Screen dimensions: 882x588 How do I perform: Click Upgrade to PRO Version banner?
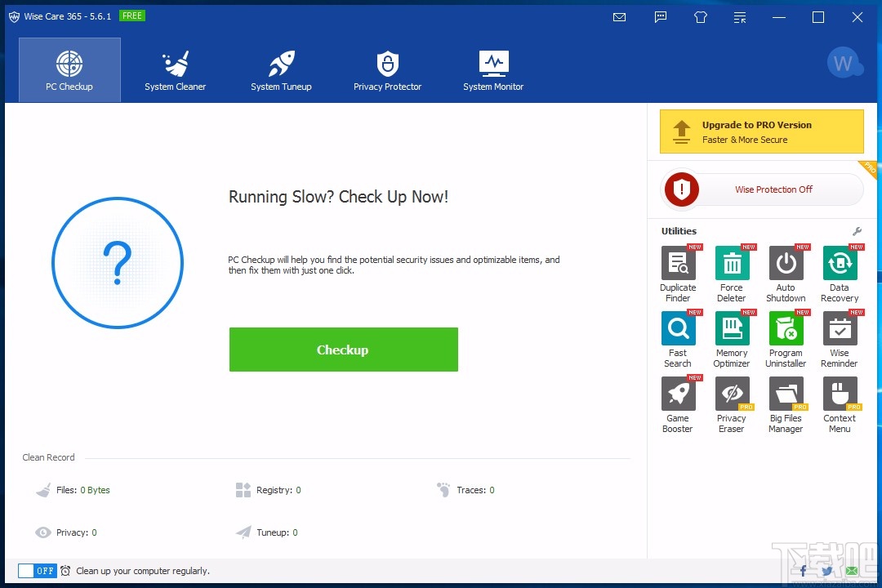[x=761, y=132]
